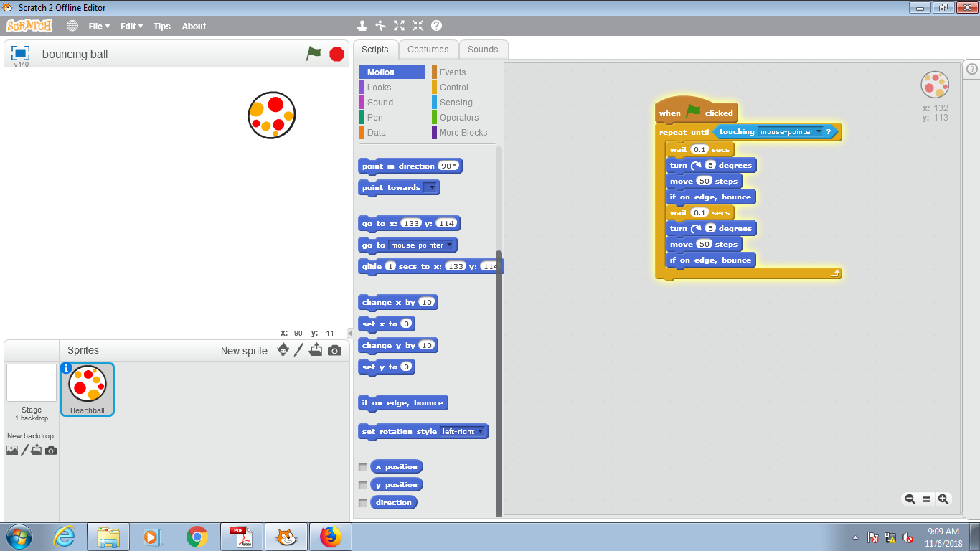The height and width of the screenshot is (551, 980).
Task: Click the red stop sign
Action: click(x=336, y=53)
